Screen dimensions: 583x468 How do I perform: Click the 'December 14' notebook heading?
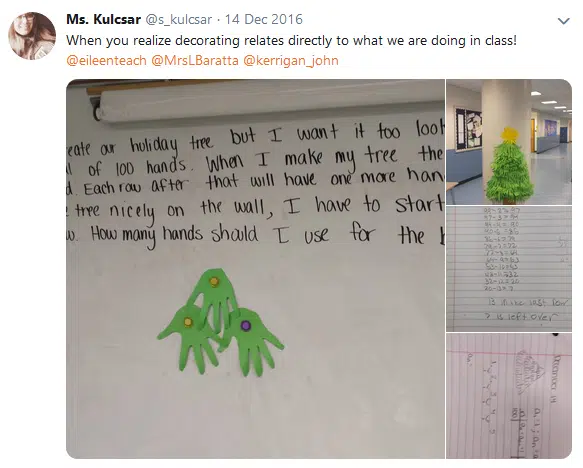[557, 378]
